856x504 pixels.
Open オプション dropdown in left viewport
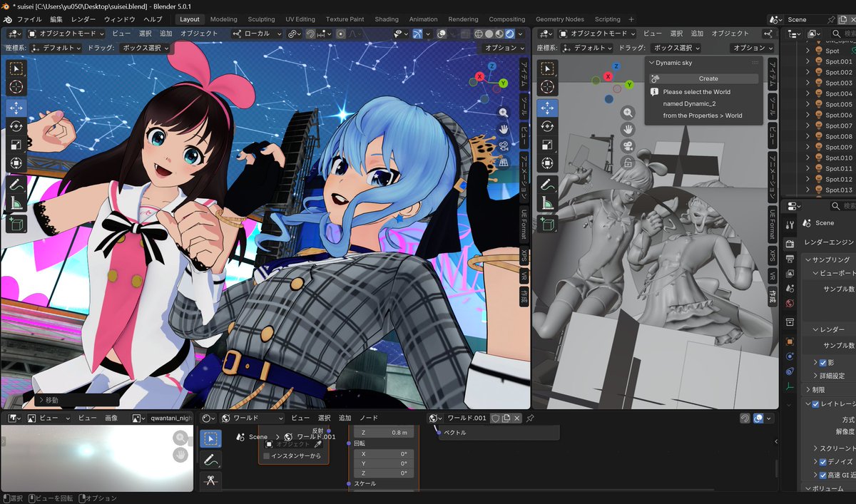coord(504,48)
